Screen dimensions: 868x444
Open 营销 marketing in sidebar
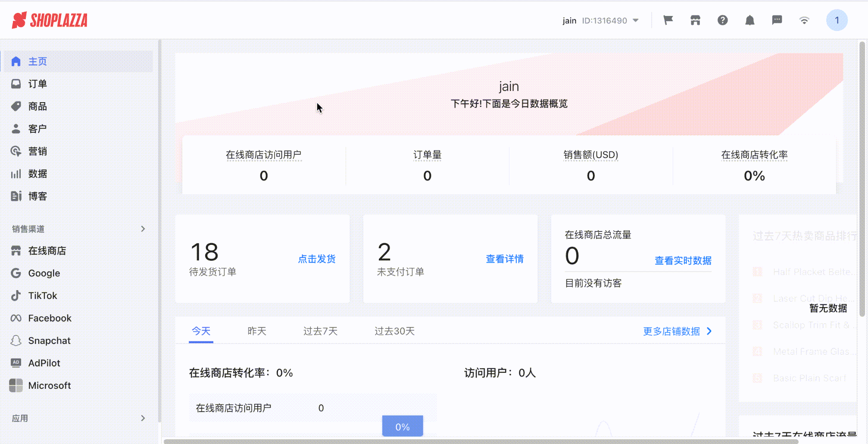pos(78,151)
